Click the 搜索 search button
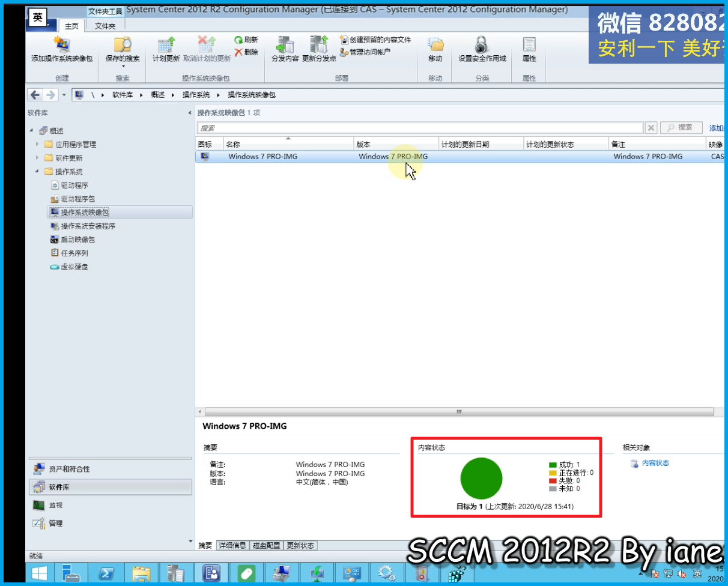The width and height of the screenshot is (728, 586). click(x=681, y=128)
